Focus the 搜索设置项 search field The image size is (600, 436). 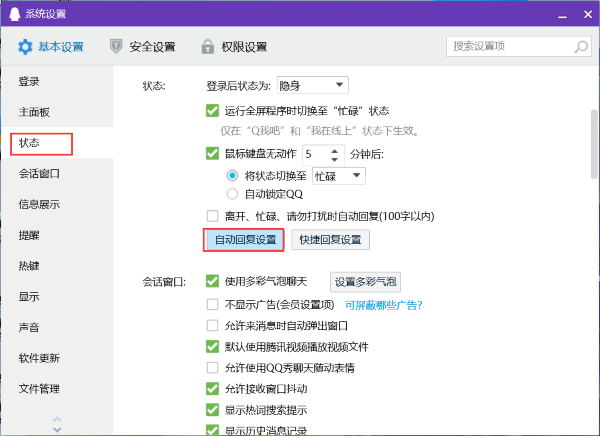[505, 46]
